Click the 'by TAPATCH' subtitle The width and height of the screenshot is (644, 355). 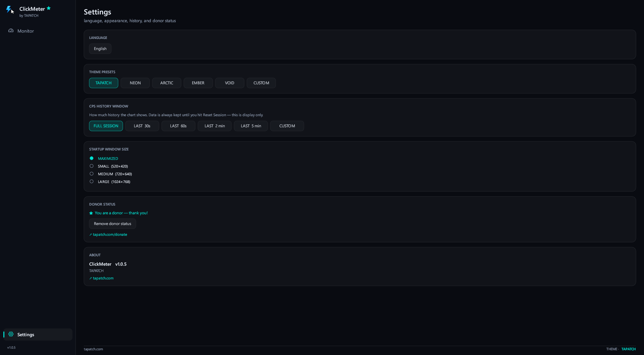(x=29, y=15)
